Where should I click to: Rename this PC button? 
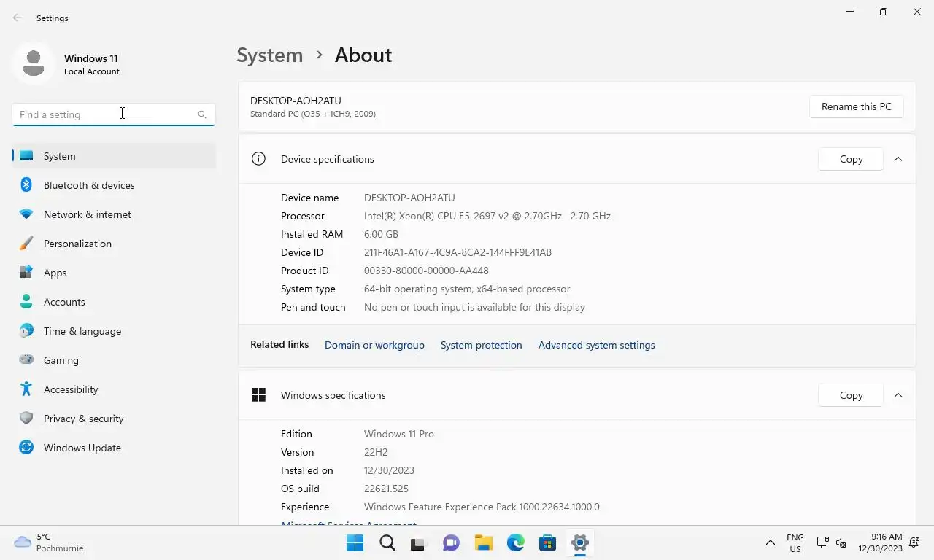pos(856,106)
